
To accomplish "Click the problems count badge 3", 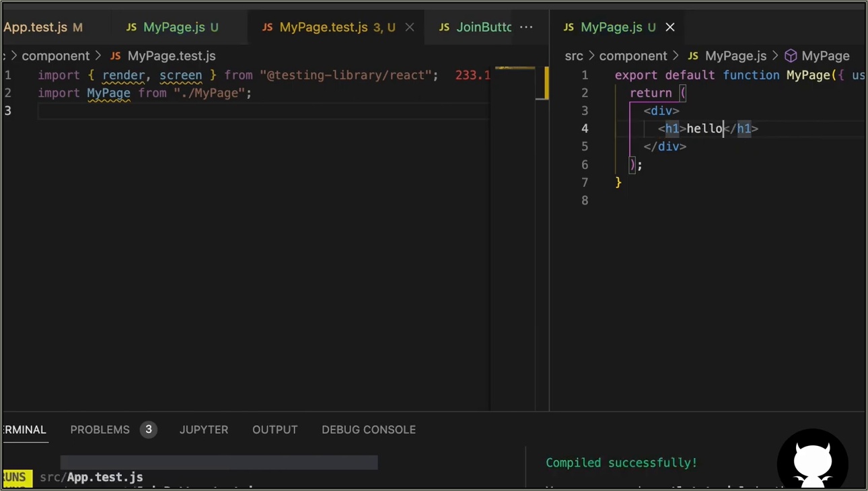I will (x=149, y=429).
